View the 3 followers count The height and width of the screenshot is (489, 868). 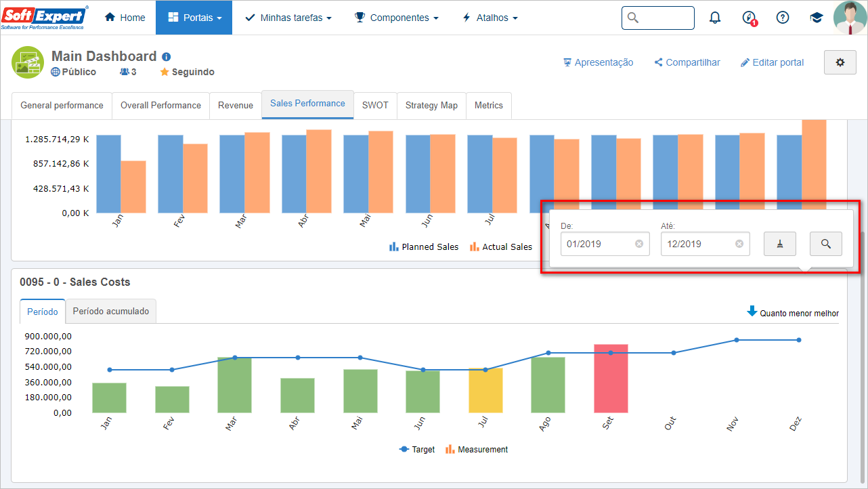coord(128,72)
